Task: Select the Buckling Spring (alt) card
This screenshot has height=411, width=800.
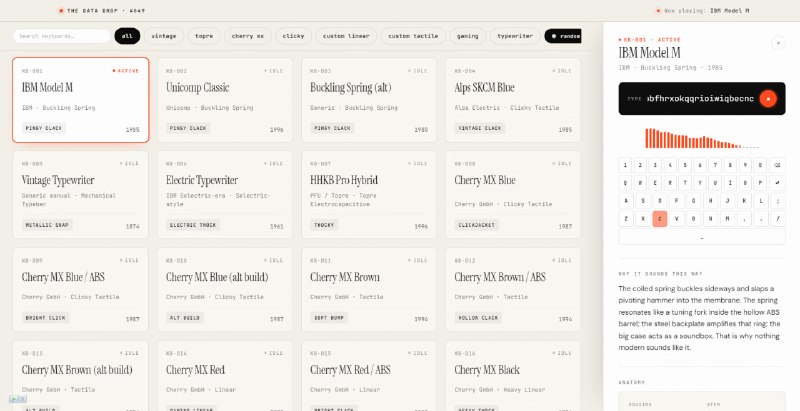Action: point(369,100)
